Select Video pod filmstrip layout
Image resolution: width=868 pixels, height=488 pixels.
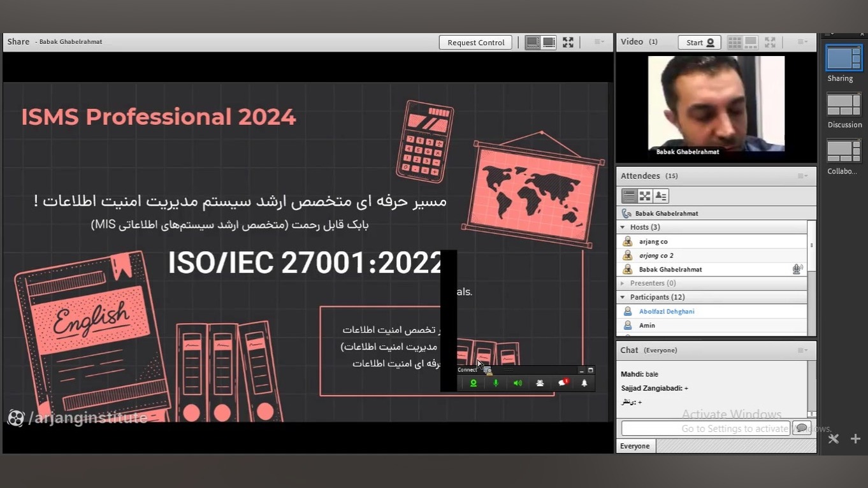(x=751, y=42)
